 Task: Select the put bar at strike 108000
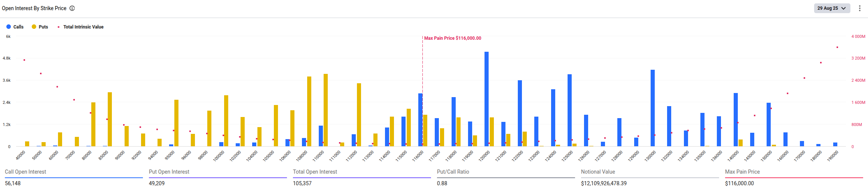click(x=309, y=111)
